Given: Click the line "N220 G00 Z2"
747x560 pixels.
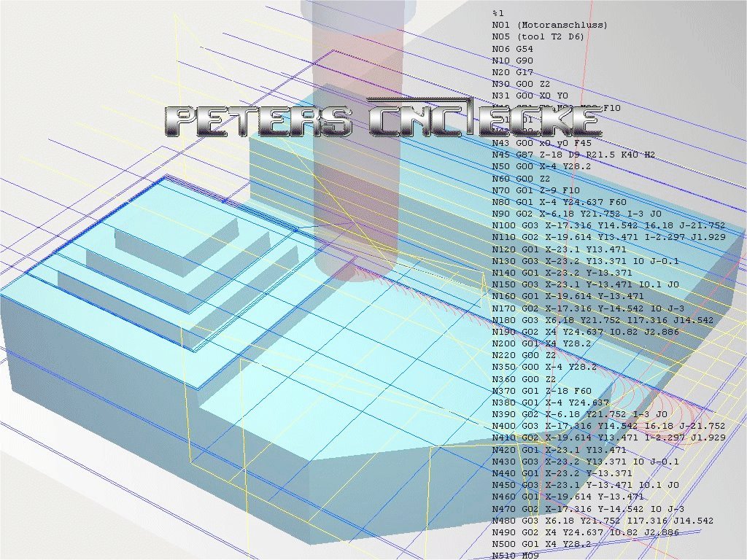Looking at the screenshot, I should click(524, 355).
